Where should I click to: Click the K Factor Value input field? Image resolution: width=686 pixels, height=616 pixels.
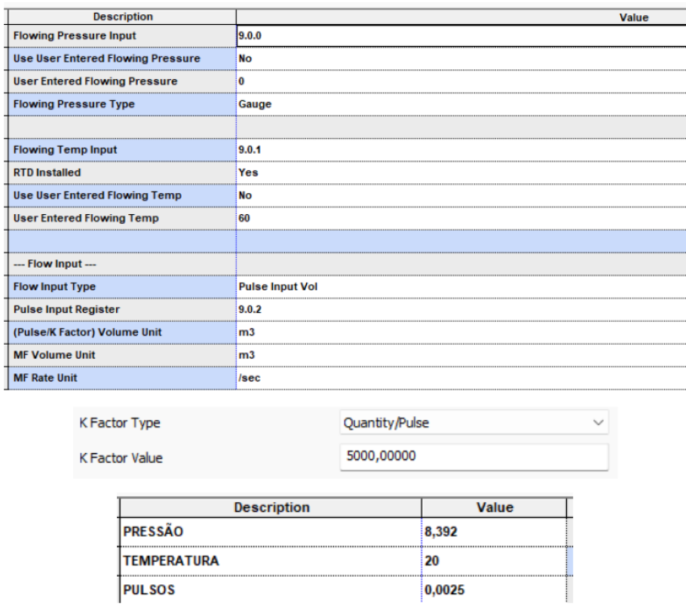point(474,457)
